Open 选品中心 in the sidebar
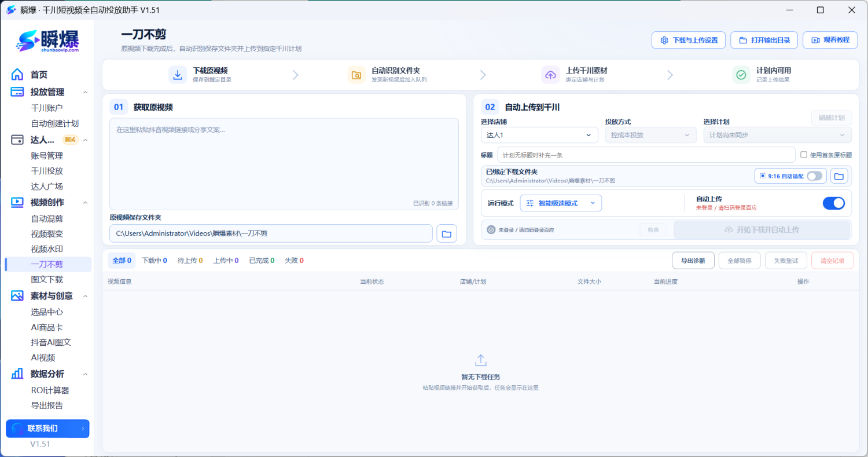868x457 pixels. pyautogui.click(x=47, y=312)
